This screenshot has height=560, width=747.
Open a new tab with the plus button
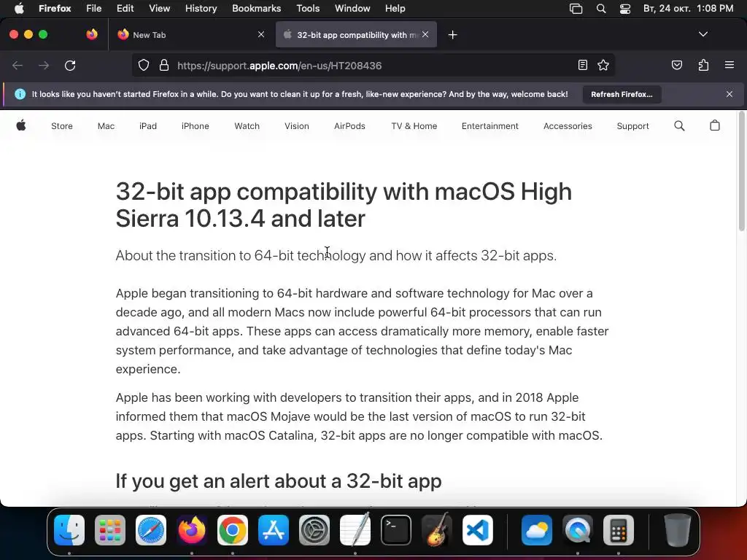(x=452, y=35)
